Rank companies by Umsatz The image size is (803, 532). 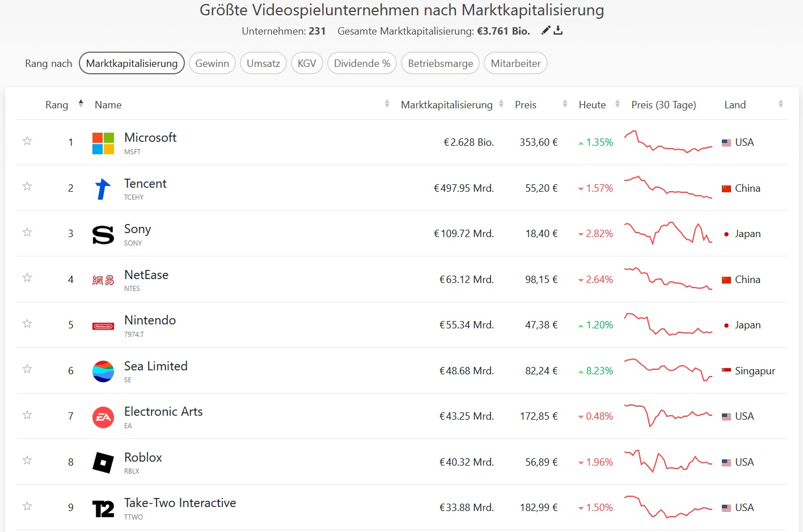(263, 63)
